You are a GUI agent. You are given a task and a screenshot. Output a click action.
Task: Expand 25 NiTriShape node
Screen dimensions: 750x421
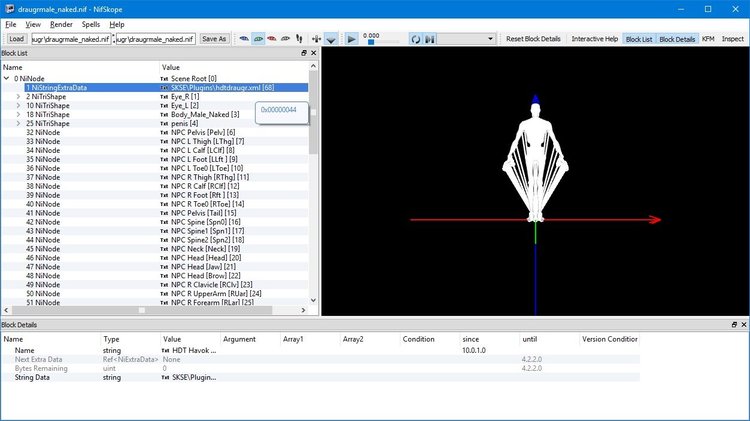coord(18,123)
